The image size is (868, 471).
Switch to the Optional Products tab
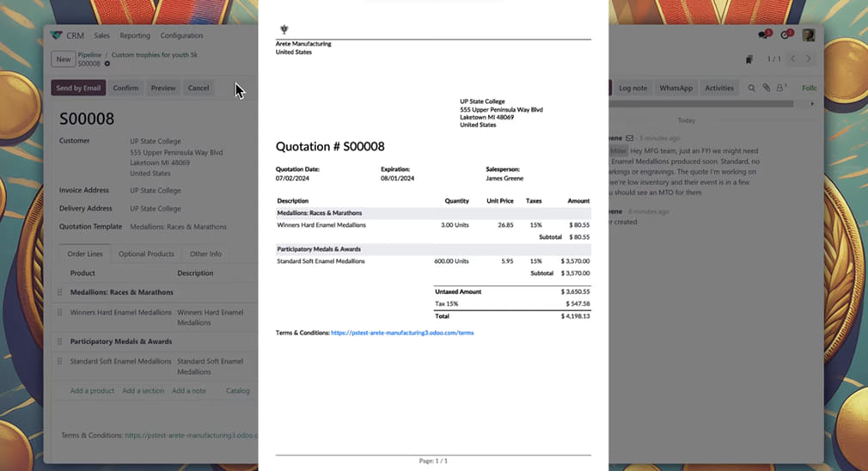(146, 254)
